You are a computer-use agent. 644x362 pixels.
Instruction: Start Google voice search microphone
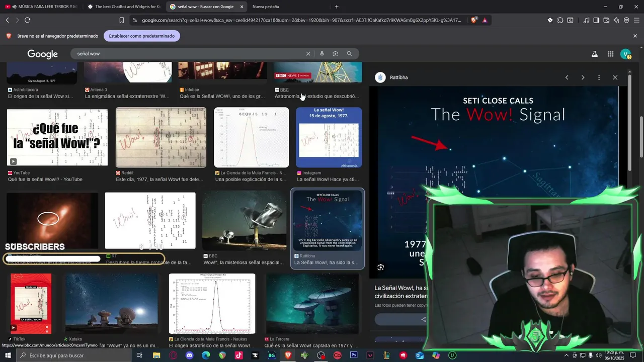(x=322, y=54)
